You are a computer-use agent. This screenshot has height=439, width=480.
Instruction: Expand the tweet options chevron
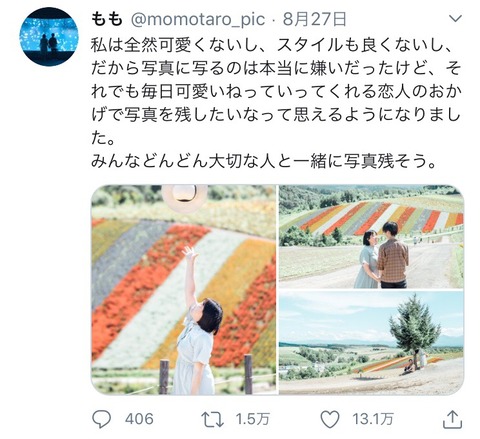pyautogui.click(x=455, y=18)
